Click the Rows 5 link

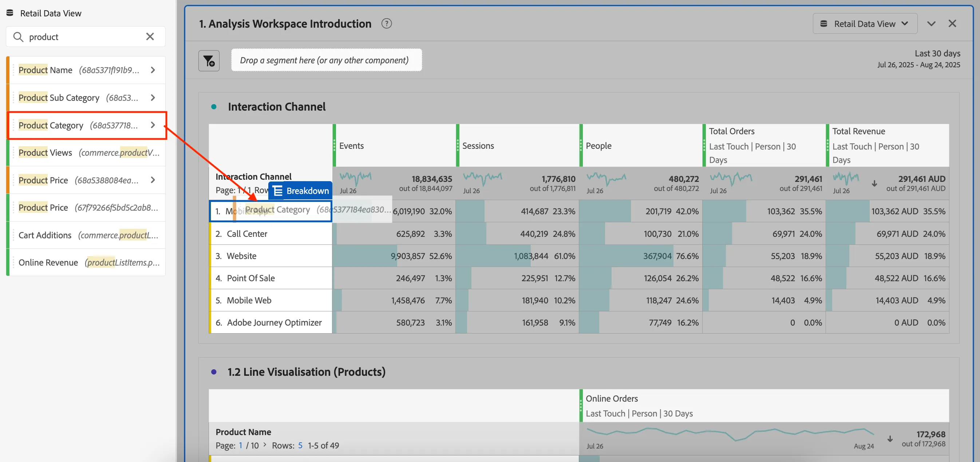[300, 445]
